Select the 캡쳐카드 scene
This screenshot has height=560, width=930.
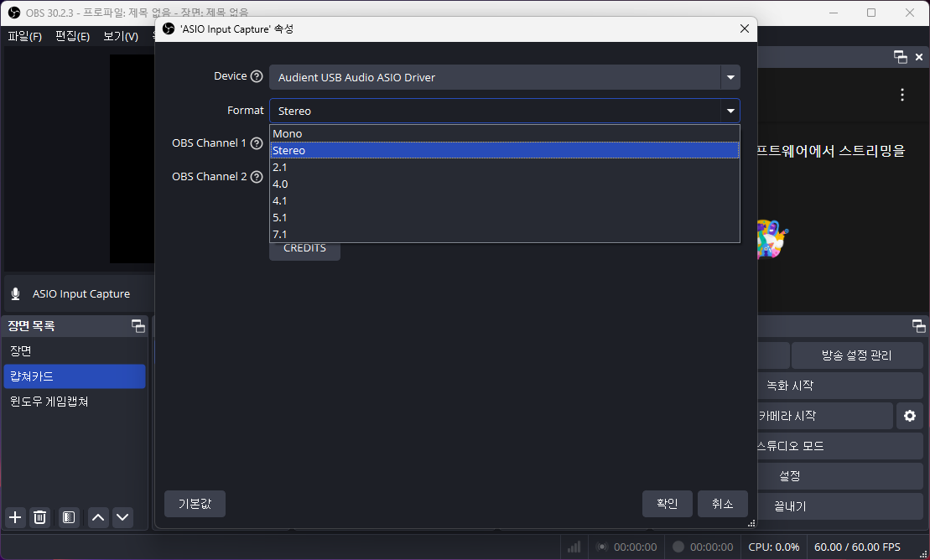pos(75,376)
